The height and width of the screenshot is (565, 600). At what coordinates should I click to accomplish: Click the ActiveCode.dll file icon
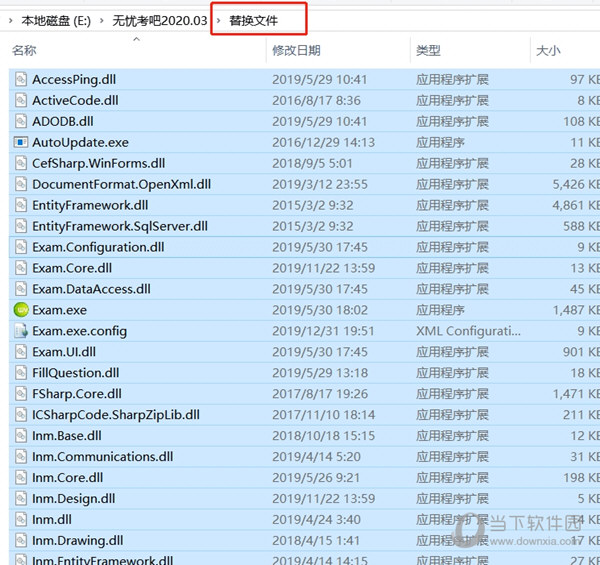tap(21, 100)
